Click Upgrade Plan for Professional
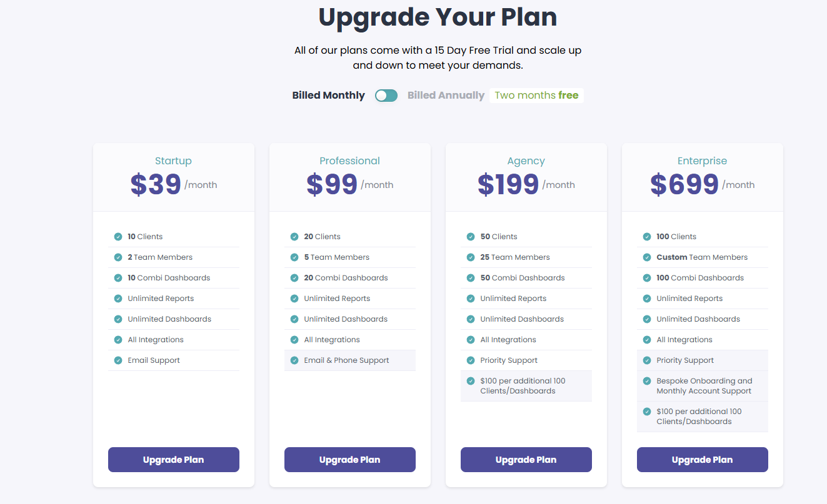827x504 pixels. point(350,460)
